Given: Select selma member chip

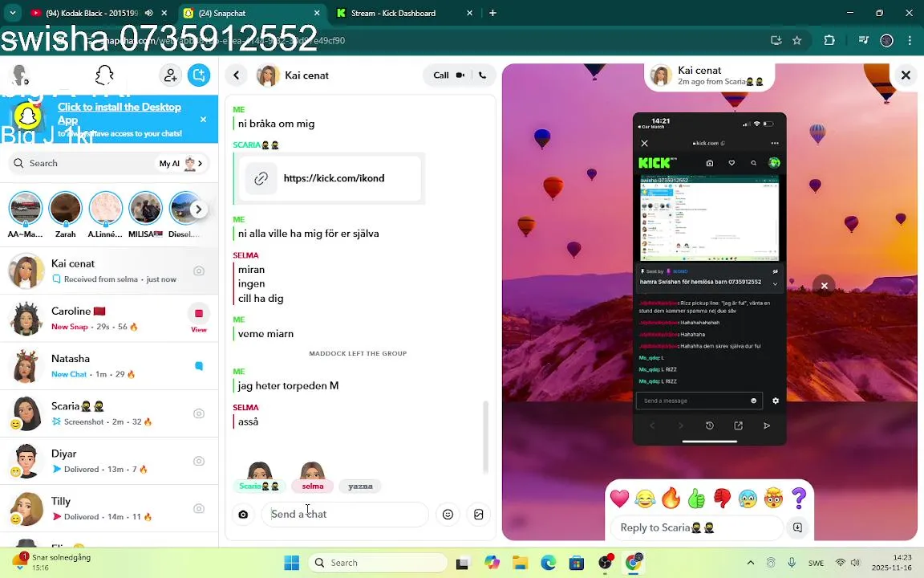Looking at the screenshot, I should tap(312, 486).
